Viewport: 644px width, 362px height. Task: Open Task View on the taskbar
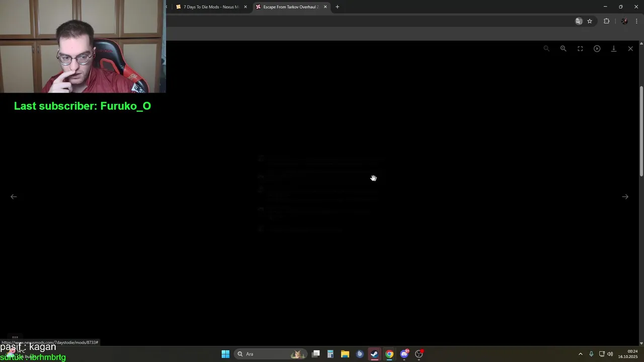tap(315, 354)
